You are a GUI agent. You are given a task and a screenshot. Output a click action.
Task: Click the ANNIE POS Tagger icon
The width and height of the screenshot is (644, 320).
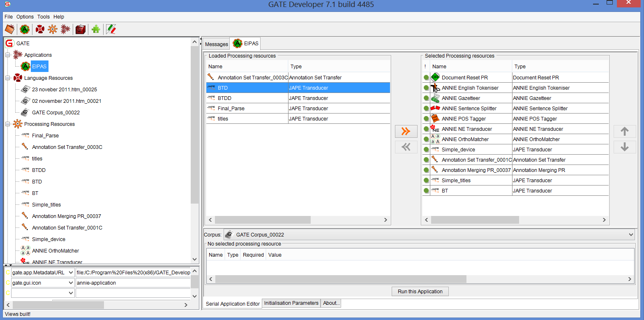[x=435, y=118]
